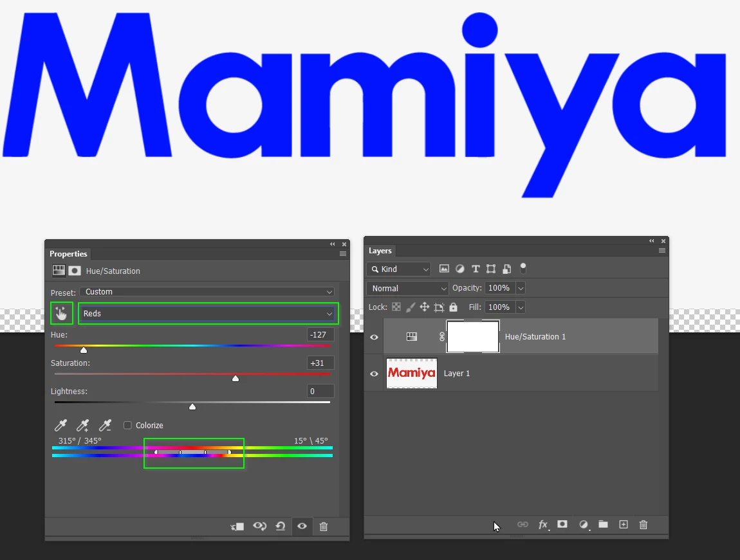Open the Fill slider dropdown arrow

pos(521,307)
